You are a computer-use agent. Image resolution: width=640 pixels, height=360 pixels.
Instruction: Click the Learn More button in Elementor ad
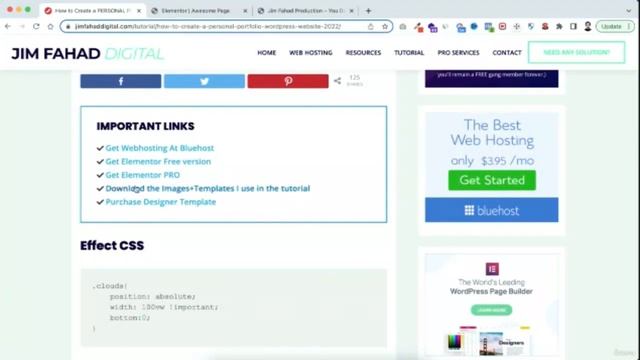click(x=491, y=310)
